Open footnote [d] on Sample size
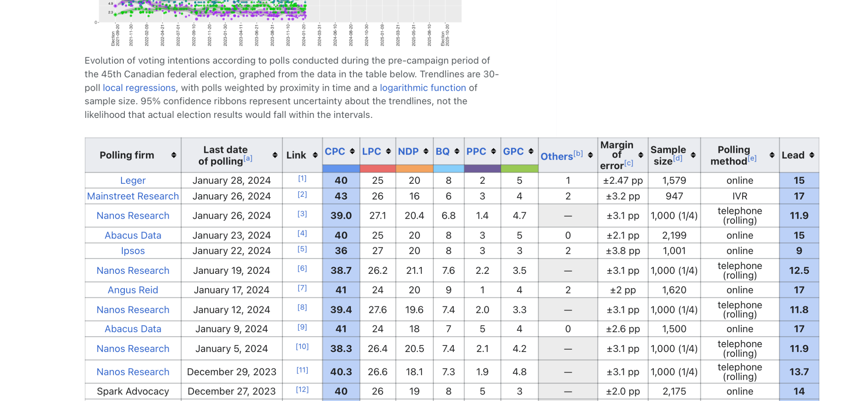This screenshot has width=868, height=401. click(677, 158)
